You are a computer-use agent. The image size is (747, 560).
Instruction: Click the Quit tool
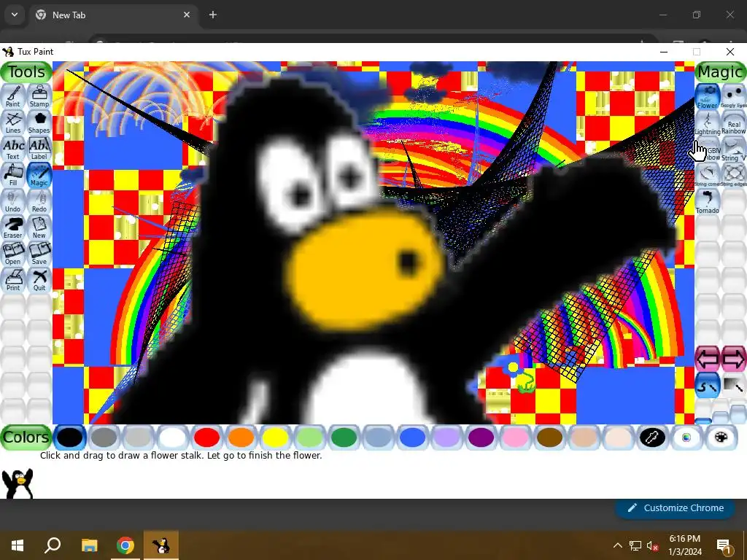[39, 280]
